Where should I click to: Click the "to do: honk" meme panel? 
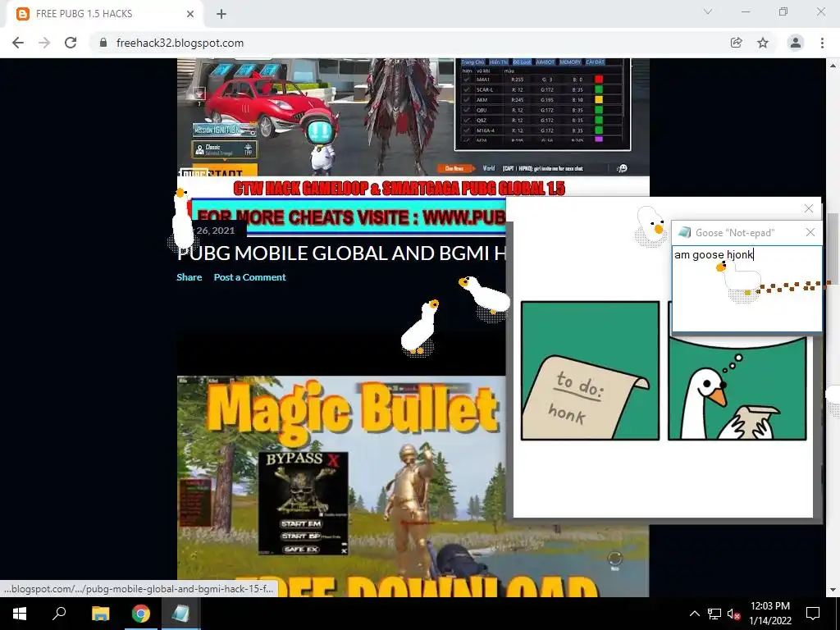[x=590, y=371]
